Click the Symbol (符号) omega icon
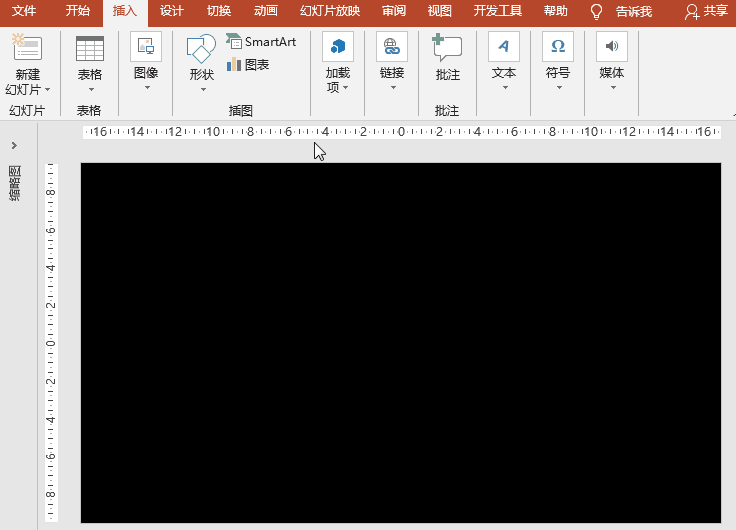 tap(558, 46)
